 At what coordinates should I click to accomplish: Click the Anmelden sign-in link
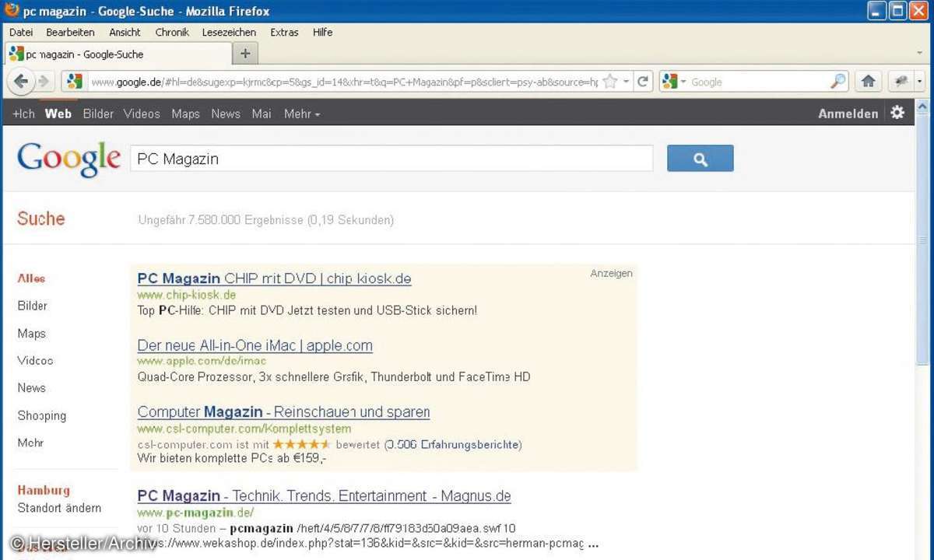tap(848, 114)
